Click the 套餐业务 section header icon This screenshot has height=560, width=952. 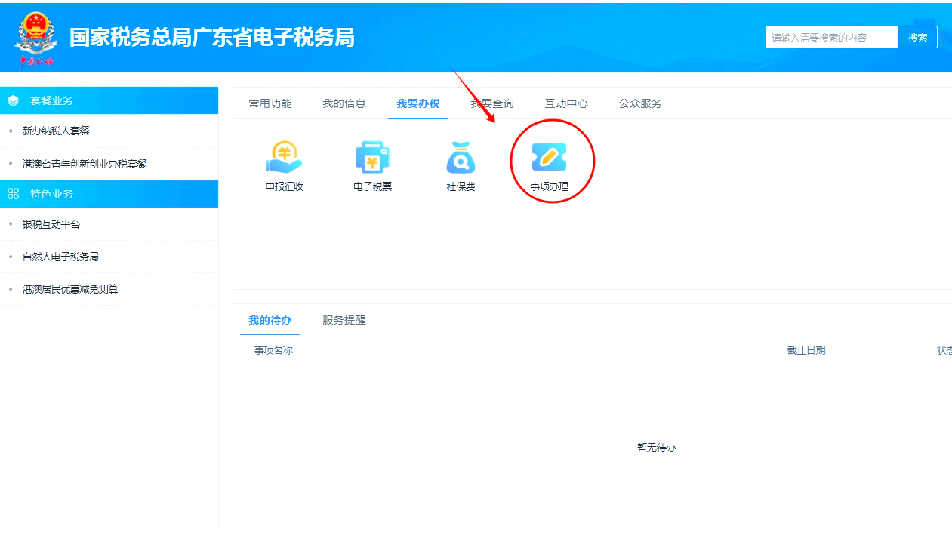click(x=13, y=101)
